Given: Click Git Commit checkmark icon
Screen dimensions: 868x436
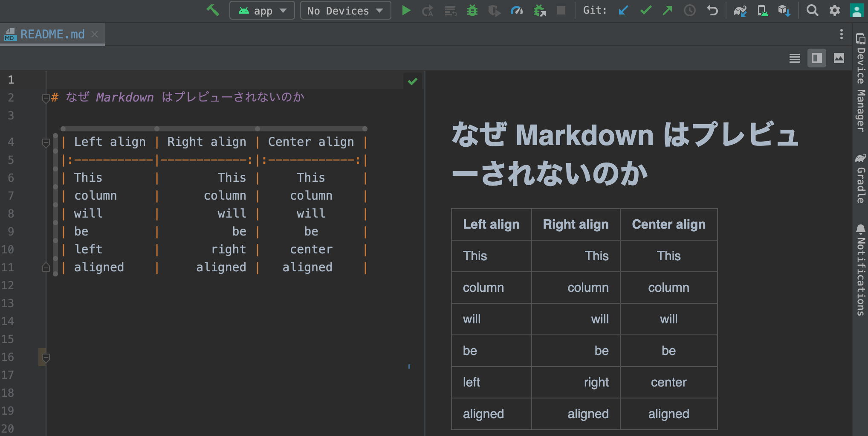Looking at the screenshot, I should point(645,10).
